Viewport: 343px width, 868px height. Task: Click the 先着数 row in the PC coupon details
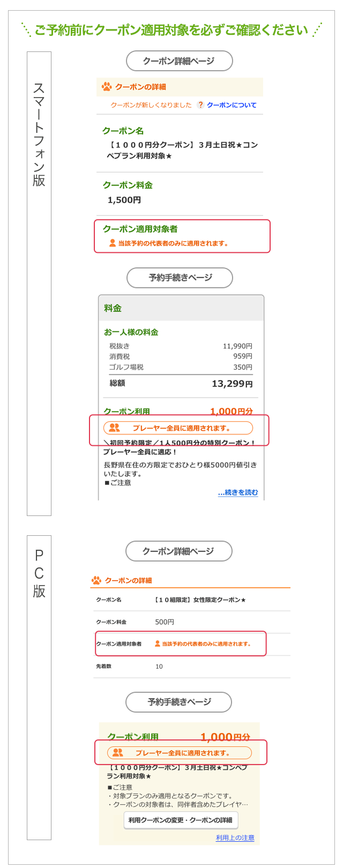[191, 667]
